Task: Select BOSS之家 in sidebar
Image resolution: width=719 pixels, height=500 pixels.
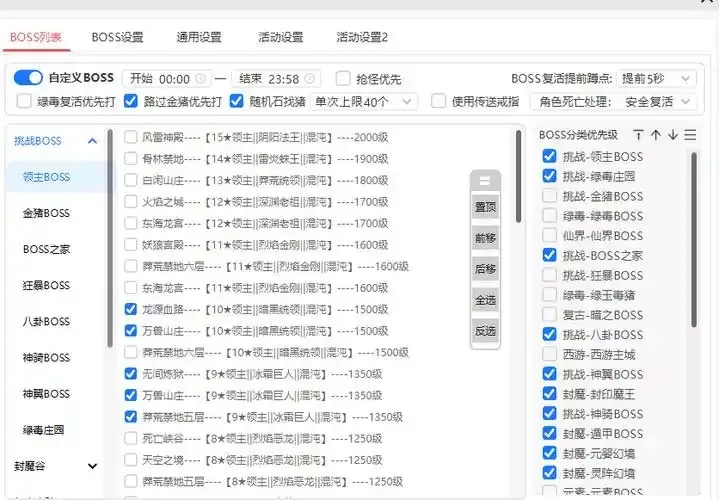Action: pos(46,250)
